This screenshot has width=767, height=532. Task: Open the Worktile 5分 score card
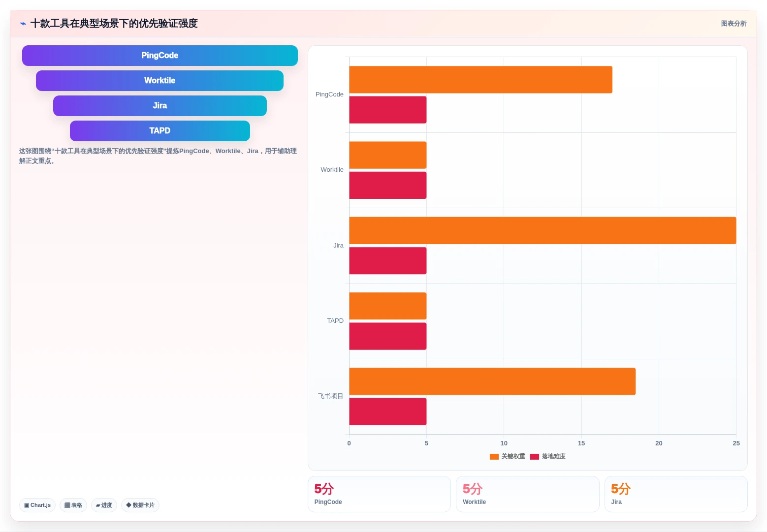pos(527,494)
